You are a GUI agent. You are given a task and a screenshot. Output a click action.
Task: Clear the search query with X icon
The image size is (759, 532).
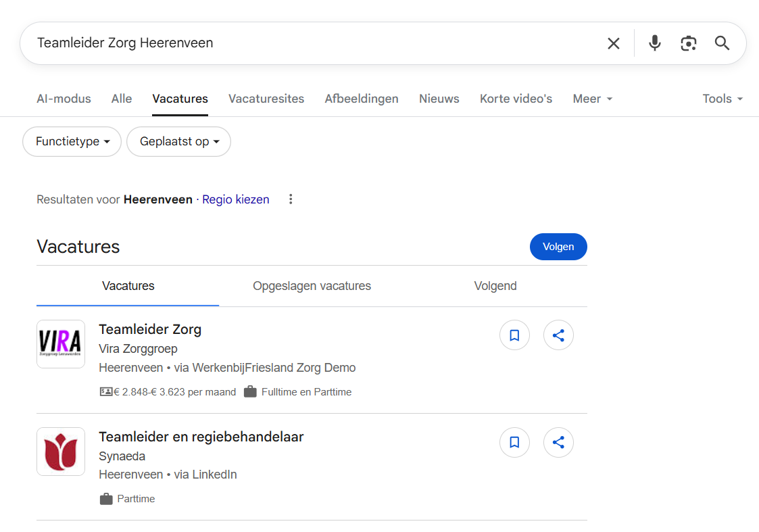(x=613, y=43)
